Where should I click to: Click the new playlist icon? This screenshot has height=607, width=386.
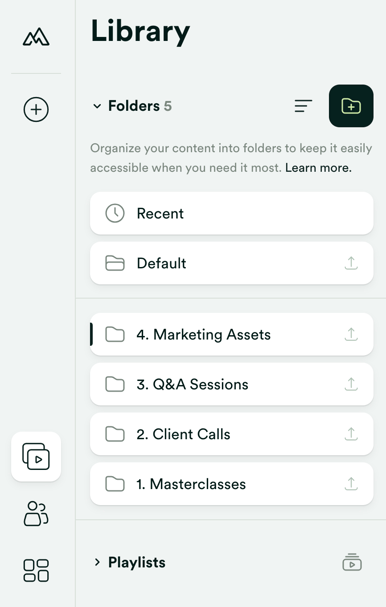pyautogui.click(x=352, y=562)
